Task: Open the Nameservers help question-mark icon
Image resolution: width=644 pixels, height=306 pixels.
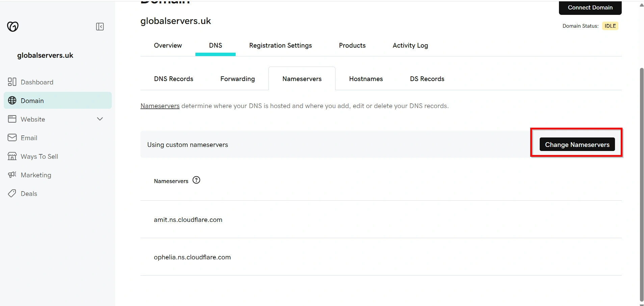Action: 196,180
